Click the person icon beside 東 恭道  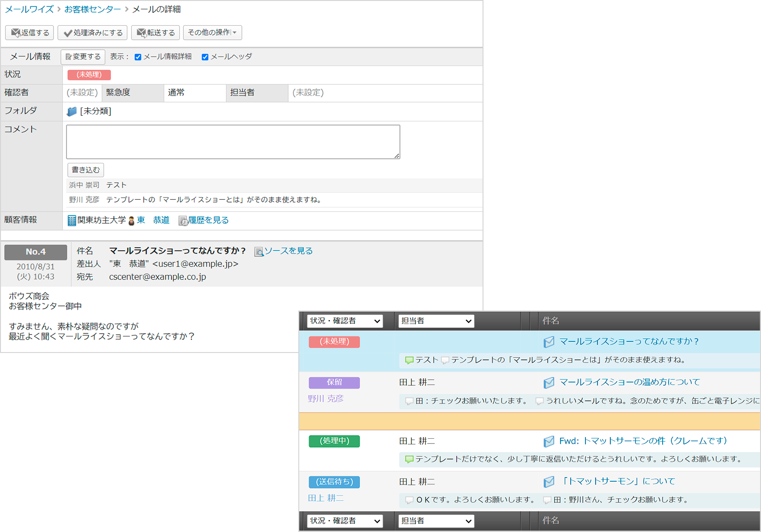pos(131,221)
